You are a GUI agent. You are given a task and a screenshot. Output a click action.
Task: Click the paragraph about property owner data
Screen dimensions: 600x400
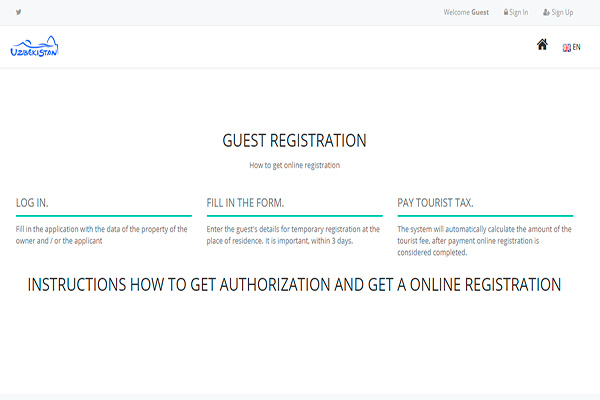102,234
